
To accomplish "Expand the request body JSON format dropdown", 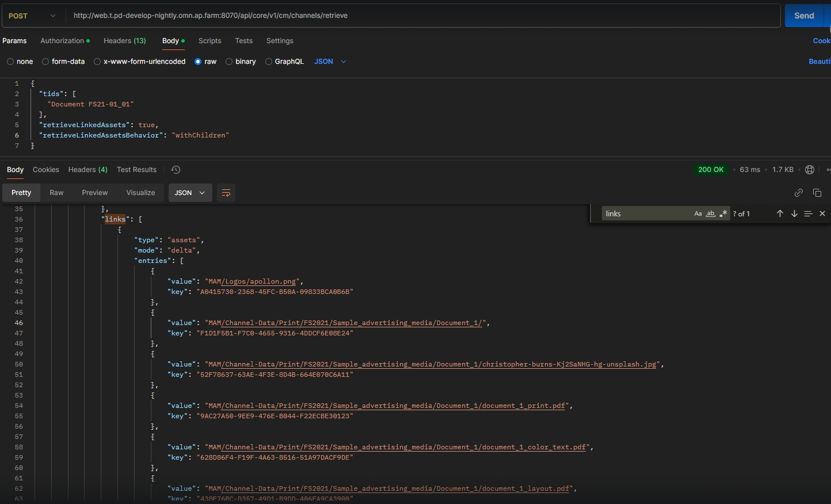I will [330, 62].
